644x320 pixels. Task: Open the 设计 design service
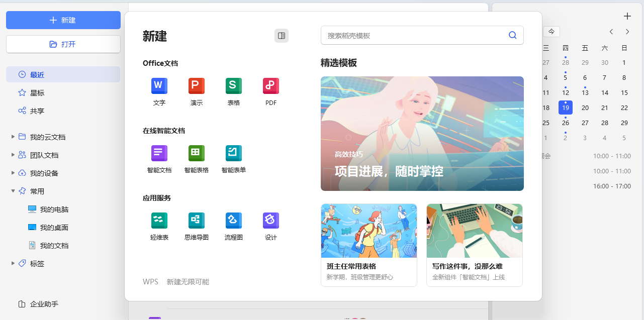[x=270, y=221]
